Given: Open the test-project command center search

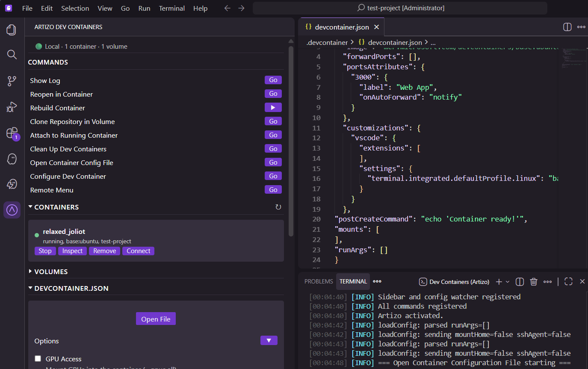Looking at the screenshot, I should 400,8.
